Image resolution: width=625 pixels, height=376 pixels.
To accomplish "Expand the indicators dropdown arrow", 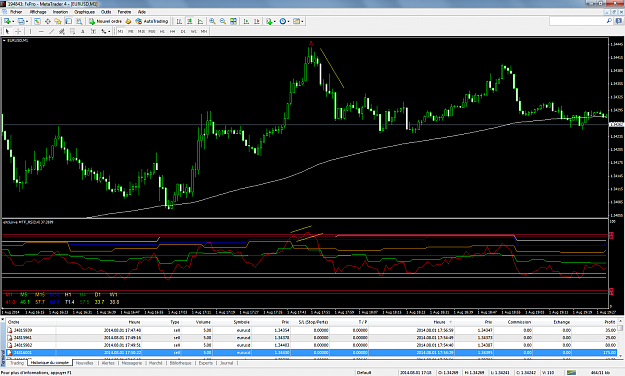I will click(275, 21).
